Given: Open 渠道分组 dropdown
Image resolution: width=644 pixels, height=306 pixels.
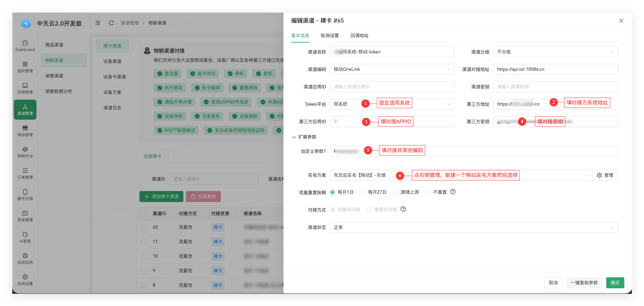Looking at the screenshot, I should (x=555, y=52).
